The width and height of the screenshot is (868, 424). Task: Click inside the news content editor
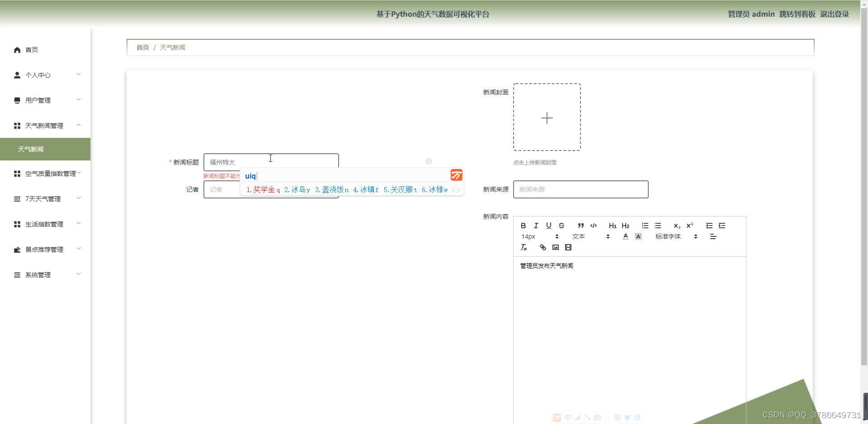click(629, 340)
